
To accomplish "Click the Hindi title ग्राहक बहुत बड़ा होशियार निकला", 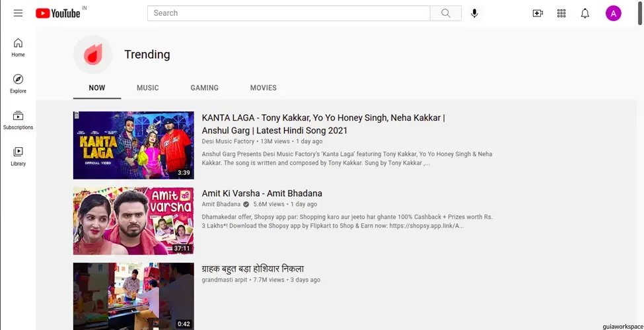I will [252, 269].
